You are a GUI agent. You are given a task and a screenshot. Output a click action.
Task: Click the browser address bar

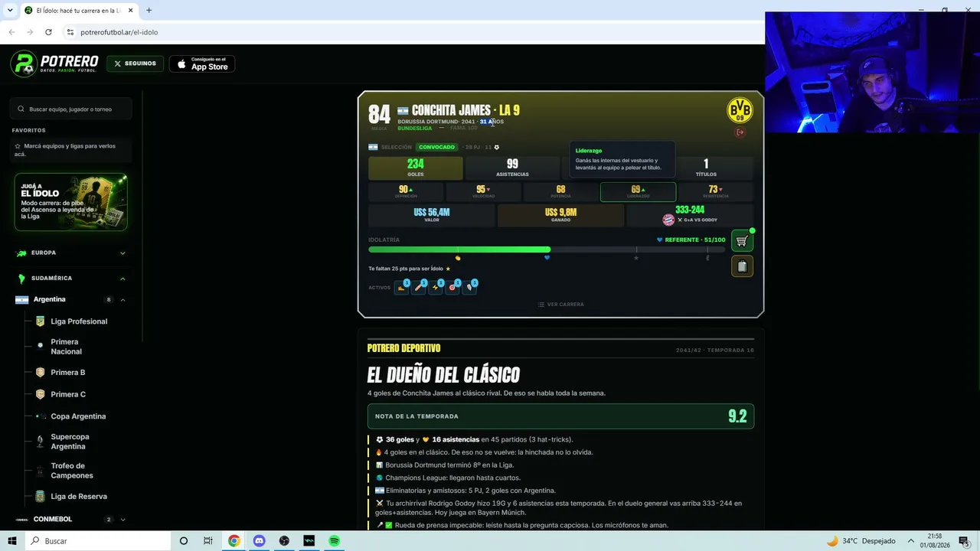[x=413, y=32]
